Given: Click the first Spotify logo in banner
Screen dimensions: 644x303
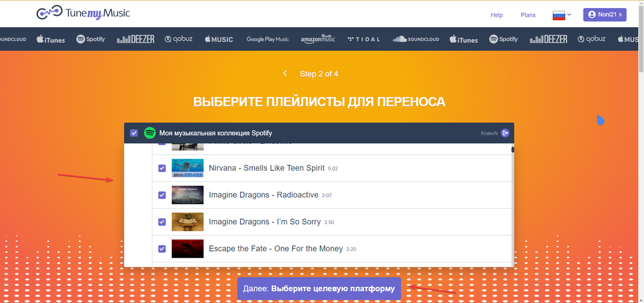Looking at the screenshot, I should [x=91, y=39].
